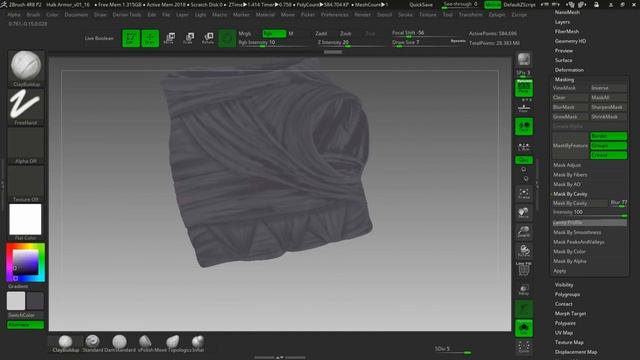
Task: Toggle the Alternate button
Action: [25, 325]
